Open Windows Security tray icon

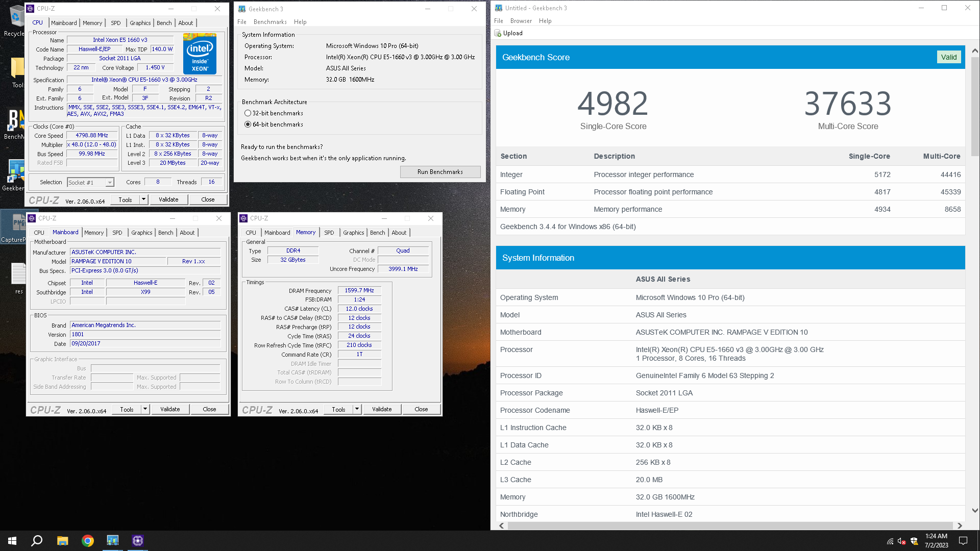(914, 541)
